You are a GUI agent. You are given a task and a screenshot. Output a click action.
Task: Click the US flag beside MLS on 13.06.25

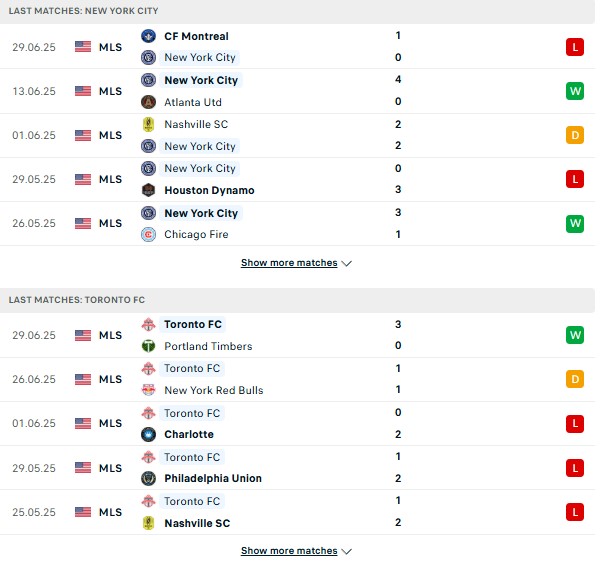(83, 91)
